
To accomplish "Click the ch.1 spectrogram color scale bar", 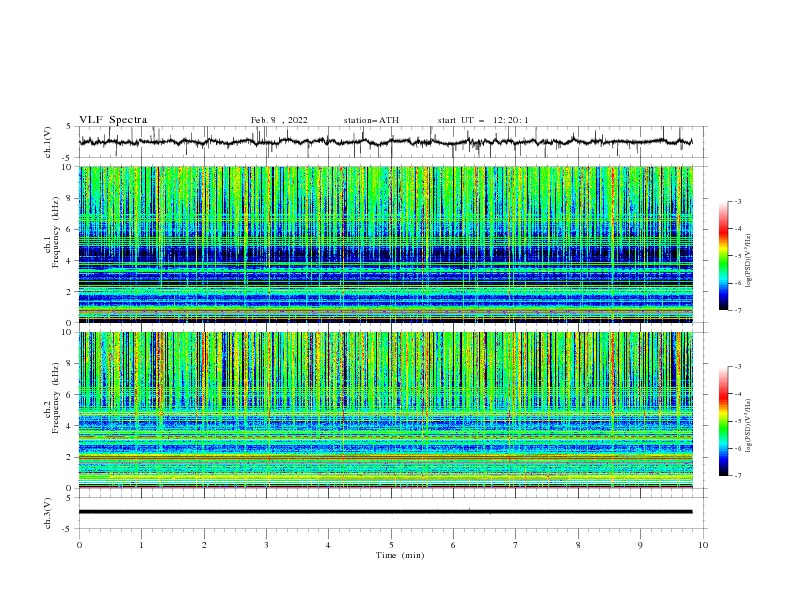I will coord(723,255).
